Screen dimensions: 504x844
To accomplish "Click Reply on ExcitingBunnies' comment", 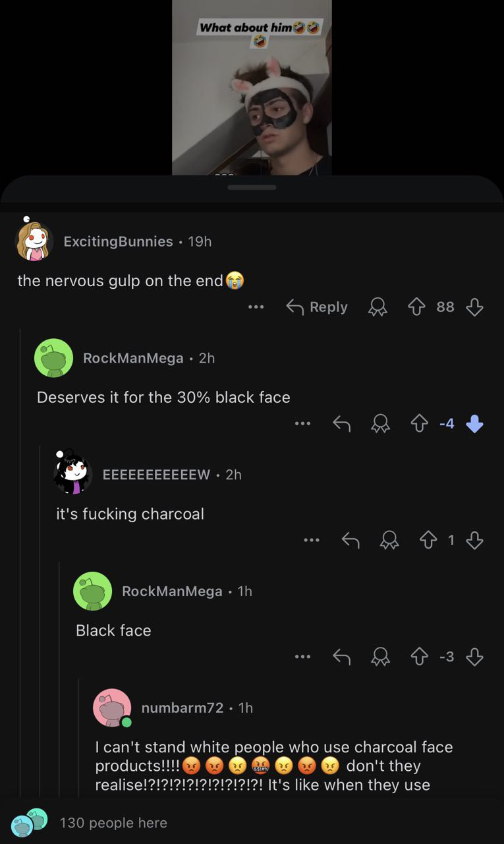I will pyautogui.click(x=317, y=307).
